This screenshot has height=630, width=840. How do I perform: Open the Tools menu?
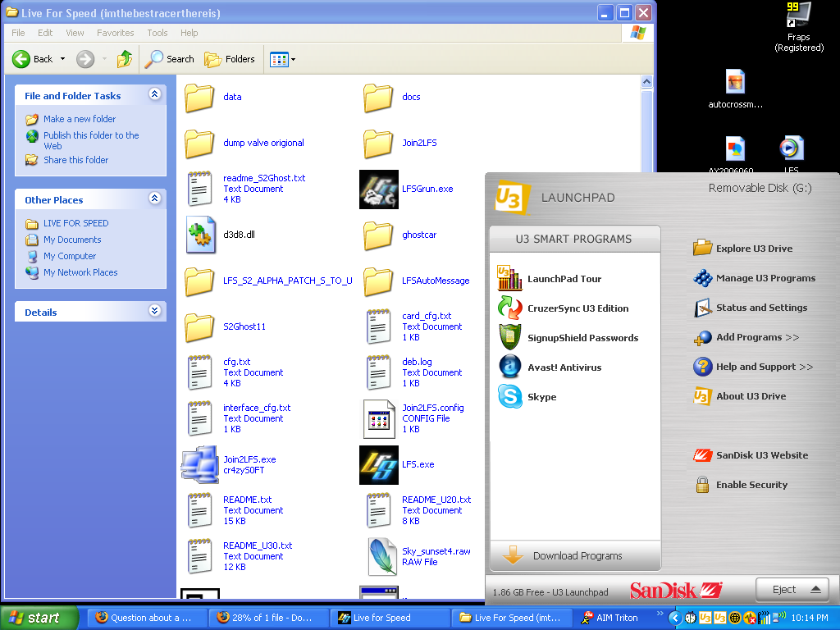[157, 33]
